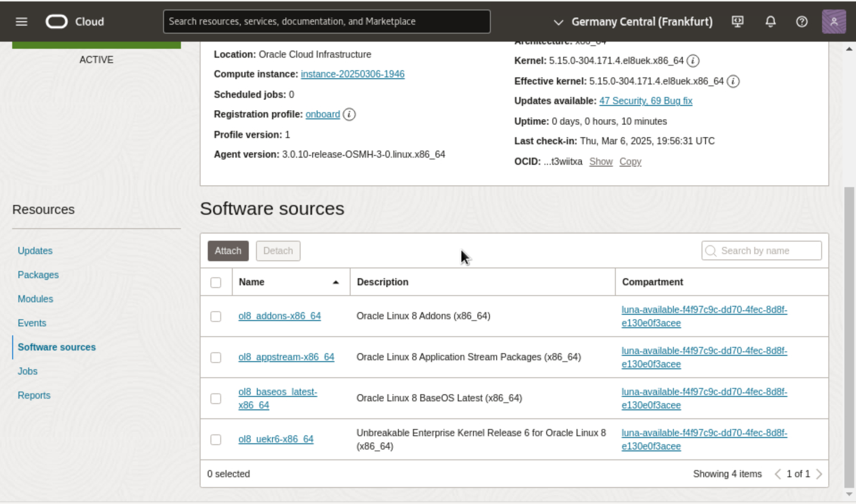Click the scrollbar up arrow
The image size is (856, 504).
[849, 49]
